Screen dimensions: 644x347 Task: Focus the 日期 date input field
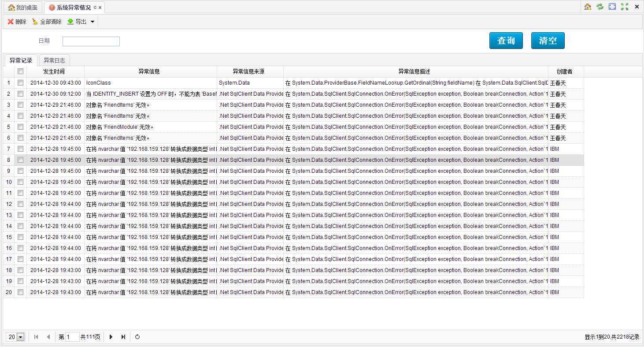(91, 41)
